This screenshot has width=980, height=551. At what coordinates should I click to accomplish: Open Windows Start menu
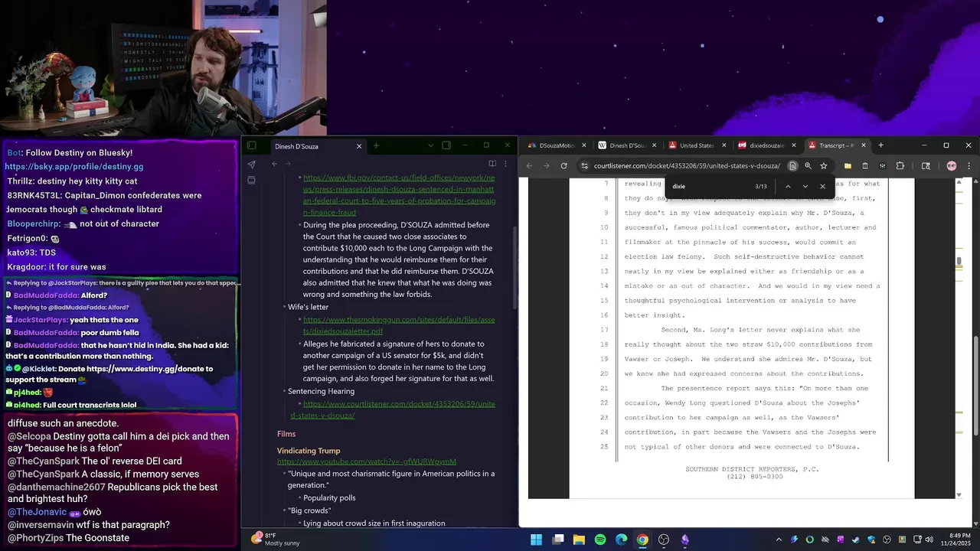coord(537,540)
